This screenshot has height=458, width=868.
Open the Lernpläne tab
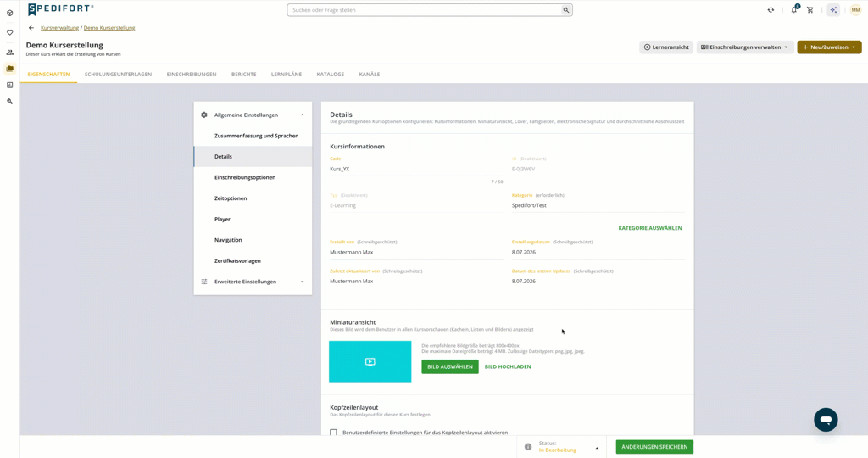(287, 74)
